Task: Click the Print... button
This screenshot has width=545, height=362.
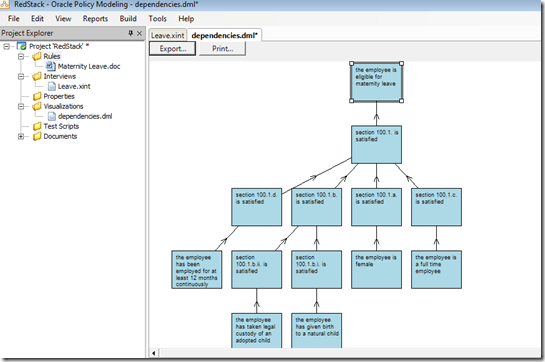Action: tap(222, 49)
